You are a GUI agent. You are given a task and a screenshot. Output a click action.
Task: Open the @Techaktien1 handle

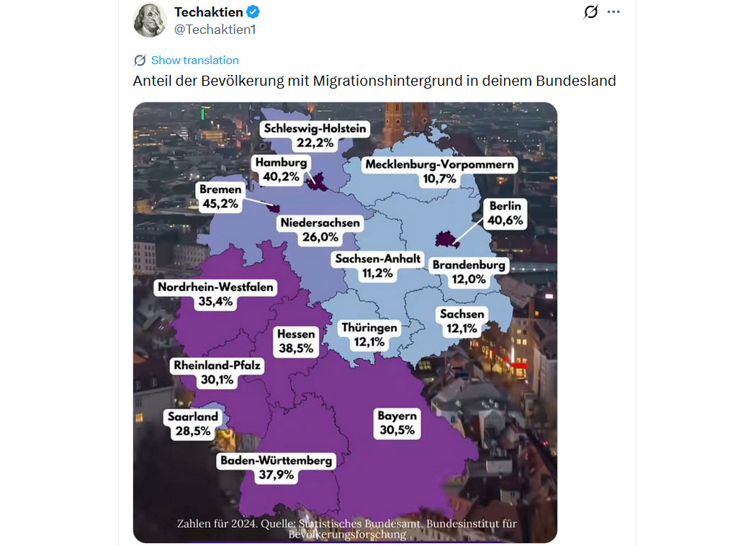215,30
